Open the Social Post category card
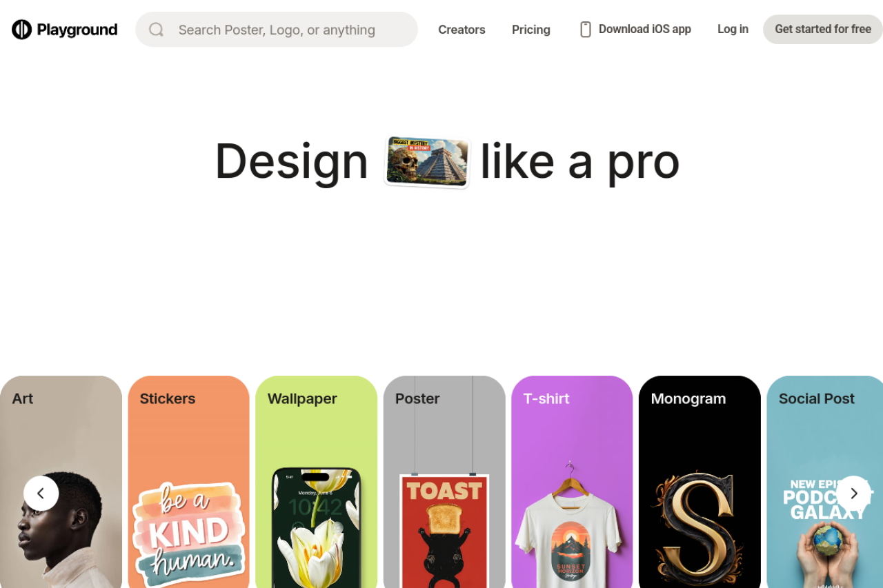This screenshot has width=883, height=588. 825,482
